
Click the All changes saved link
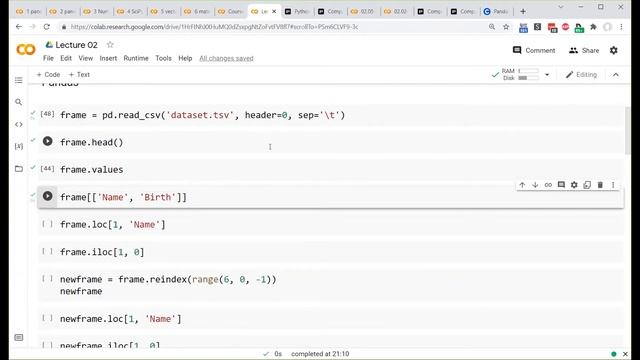pyautogui.click(x=226, y=58)
